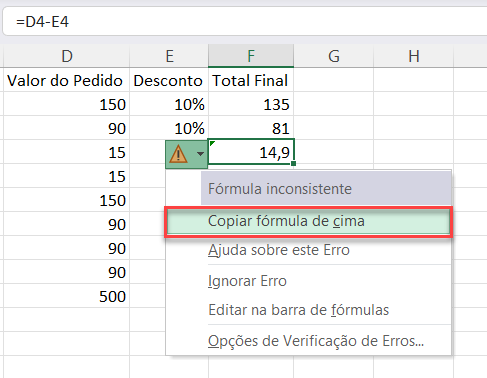Click the error warning triangle icon
This screenshot has height=378, width=487.
tap(178, 154)
